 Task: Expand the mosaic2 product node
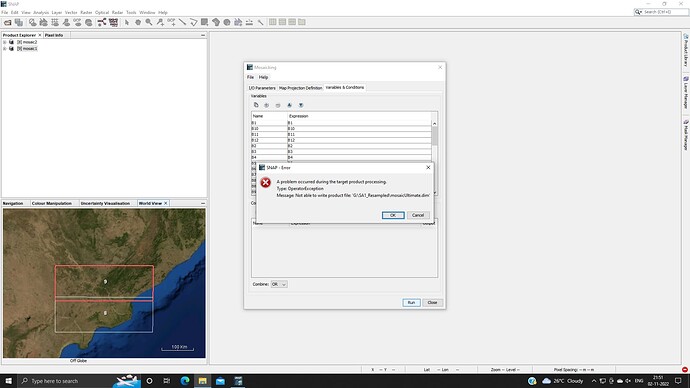[x=5, y=42]
